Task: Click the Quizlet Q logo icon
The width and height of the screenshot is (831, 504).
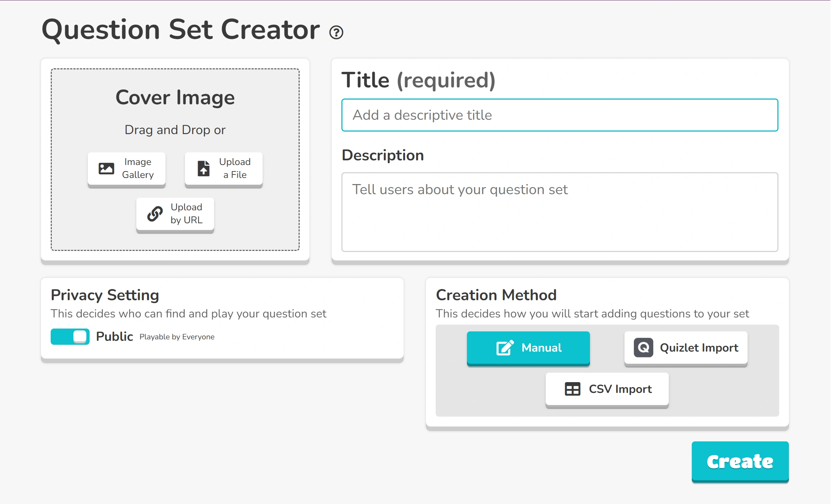Action: (643, 348)
